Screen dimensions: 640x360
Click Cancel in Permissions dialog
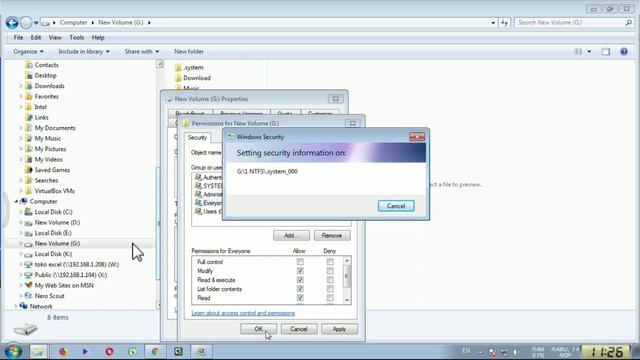click(x=299, y=329)
